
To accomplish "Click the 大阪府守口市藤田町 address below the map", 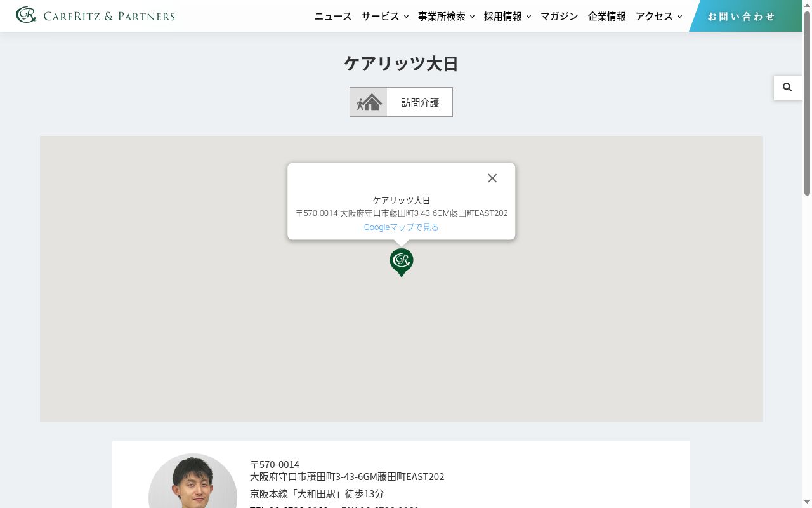I will pos(347,476).
